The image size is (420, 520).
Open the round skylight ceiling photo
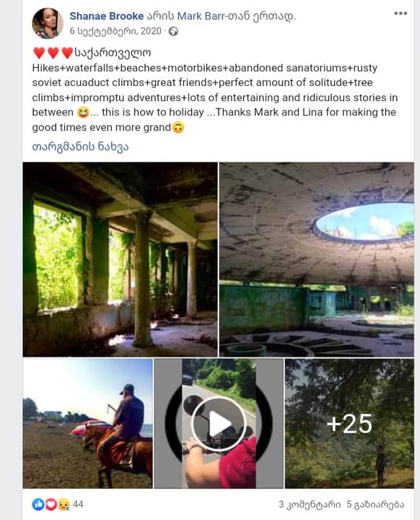point(317,259)
